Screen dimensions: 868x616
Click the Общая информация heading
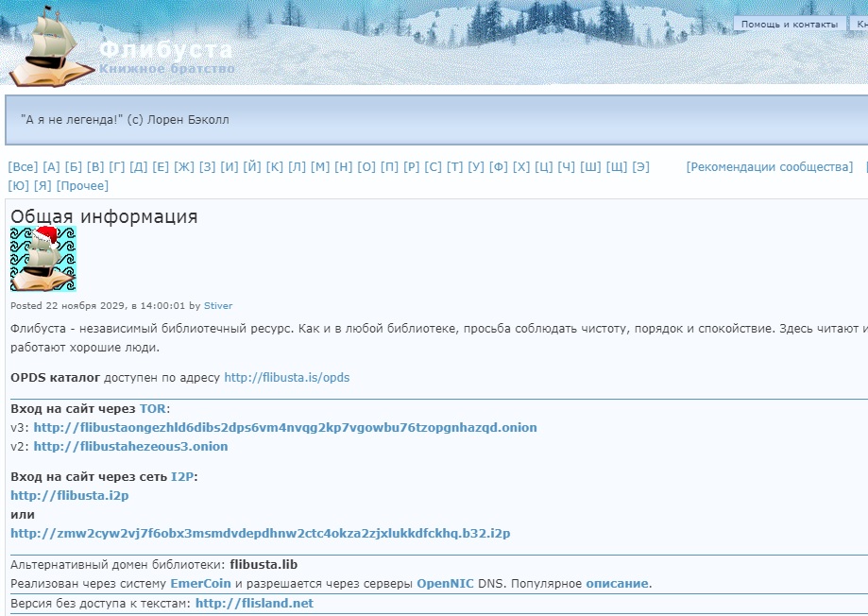(x=104, y=216)
